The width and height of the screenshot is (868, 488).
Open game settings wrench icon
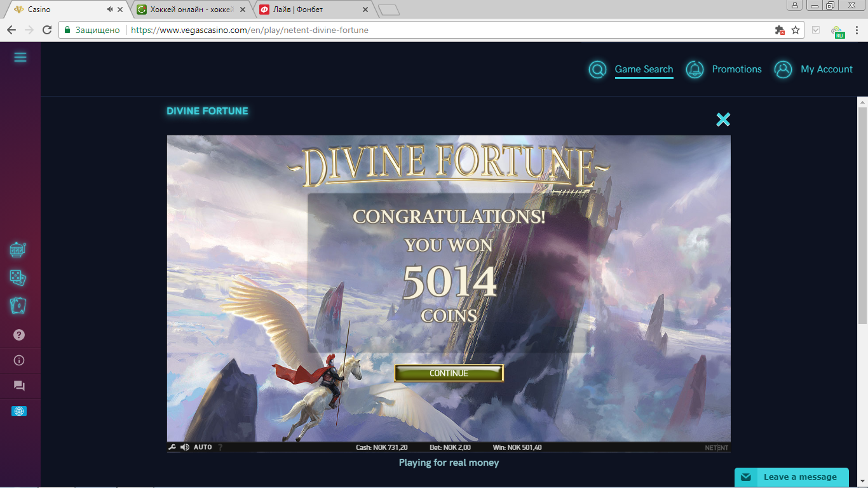coord(172,447)
